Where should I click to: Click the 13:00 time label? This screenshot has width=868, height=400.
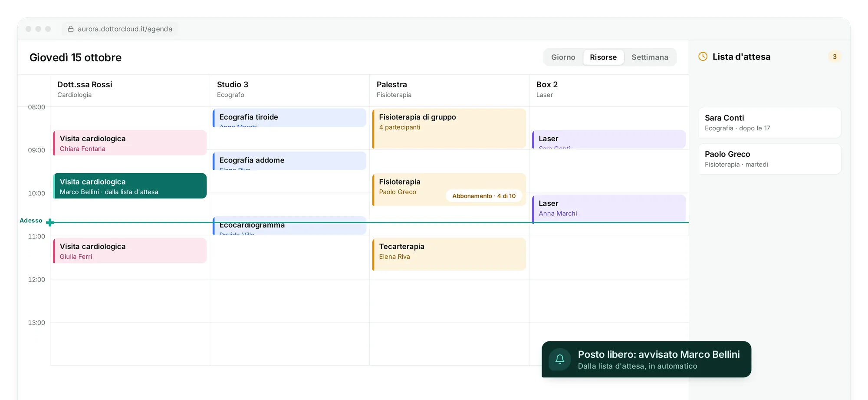click(x=36, y=323)
